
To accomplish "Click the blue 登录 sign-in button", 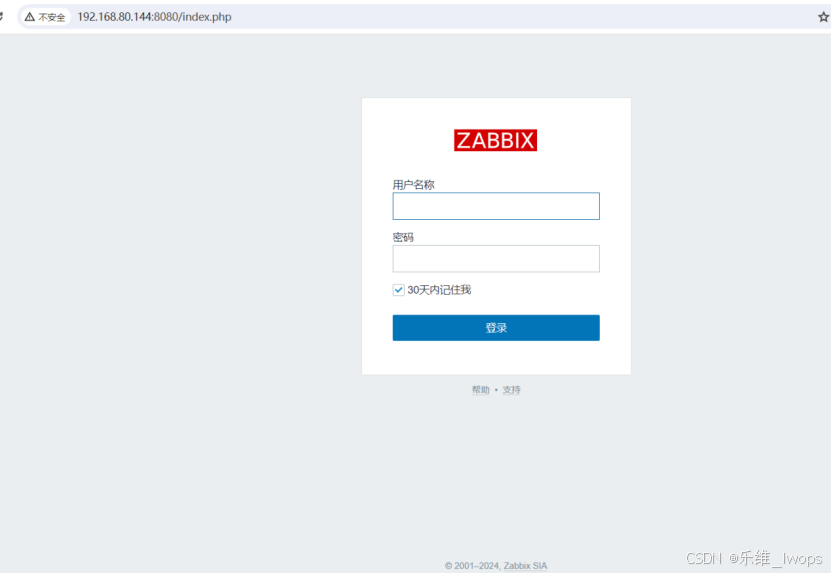I will tap(496, 328).
